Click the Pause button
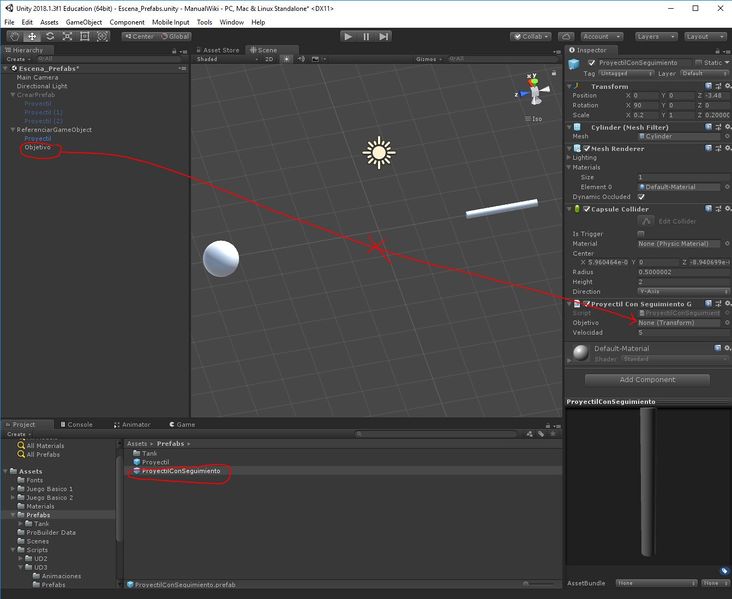732x599 pixels. 366,36
